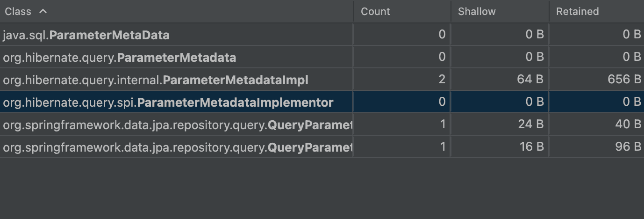Select the QueryParamet row with 16 B shallow
The width and height of the screenshot is (644, 219).
[177, 147]
